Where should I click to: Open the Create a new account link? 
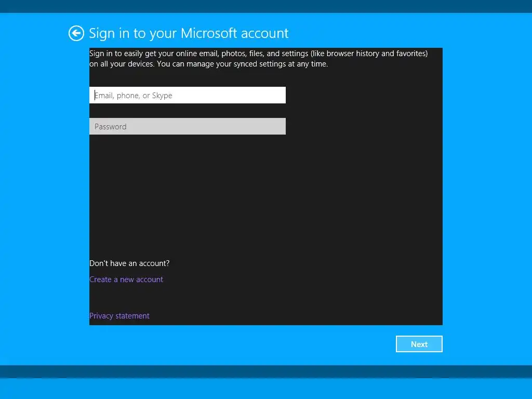tap(126, 280)
